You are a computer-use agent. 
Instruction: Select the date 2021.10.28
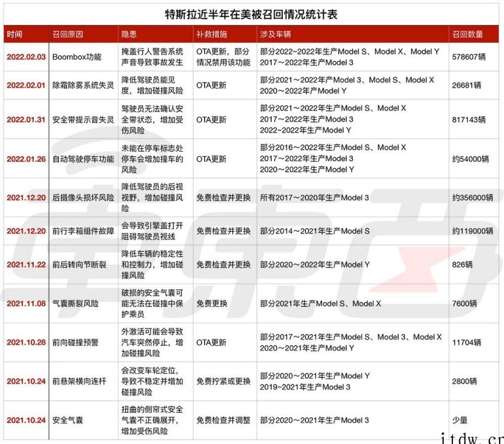coord(26,343)
